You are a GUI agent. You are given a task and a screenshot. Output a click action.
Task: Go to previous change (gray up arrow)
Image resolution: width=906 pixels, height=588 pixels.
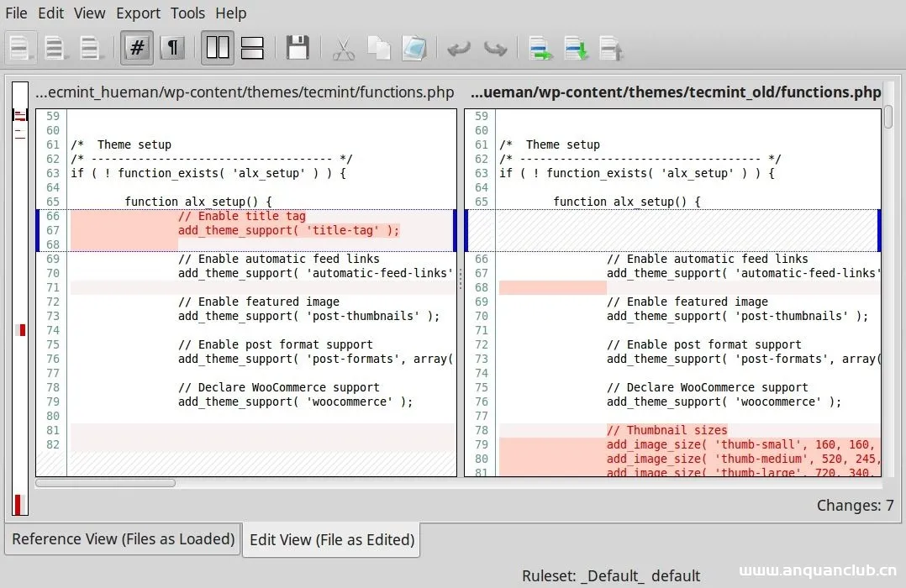point(611,49)
